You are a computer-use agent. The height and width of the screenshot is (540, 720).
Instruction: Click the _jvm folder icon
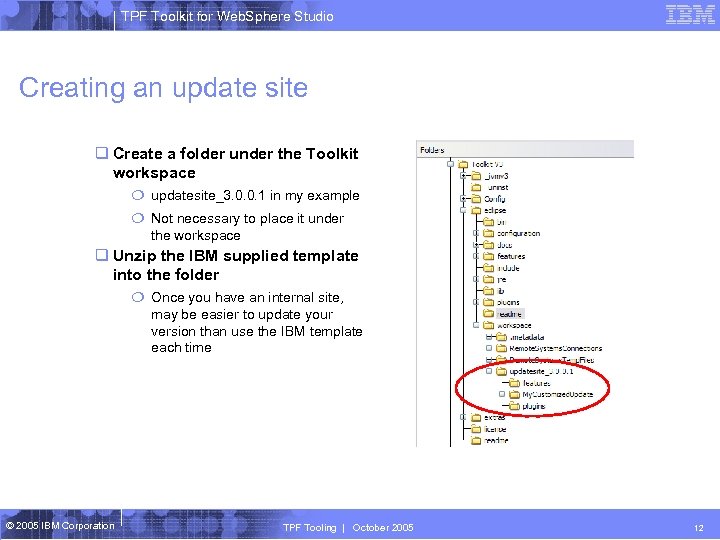[x=476, y=176]
